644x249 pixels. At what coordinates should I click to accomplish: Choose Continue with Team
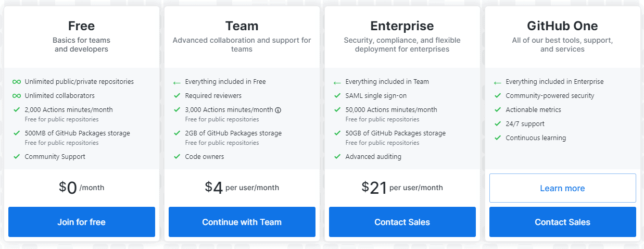(242, 222)
